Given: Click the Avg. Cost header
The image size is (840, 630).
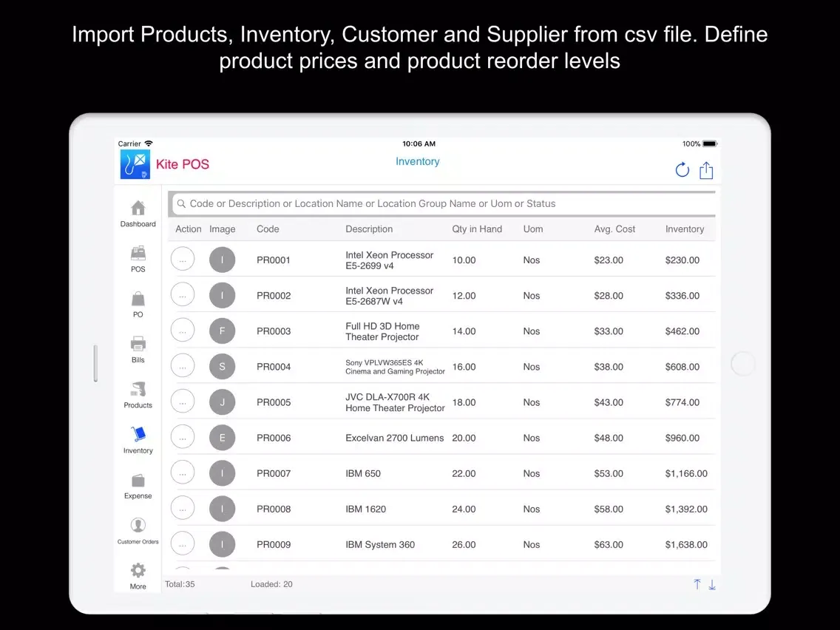Looking at the screenshot, I should point(614,229).
